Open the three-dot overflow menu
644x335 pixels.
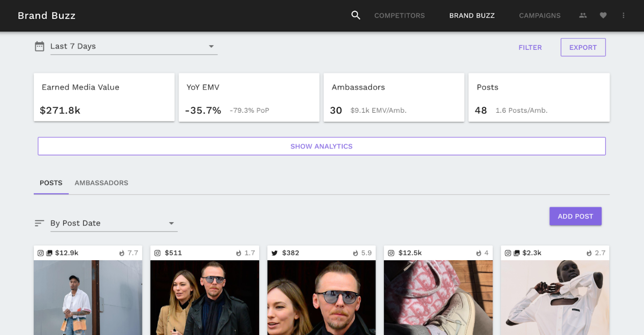[x=623, y=15]
